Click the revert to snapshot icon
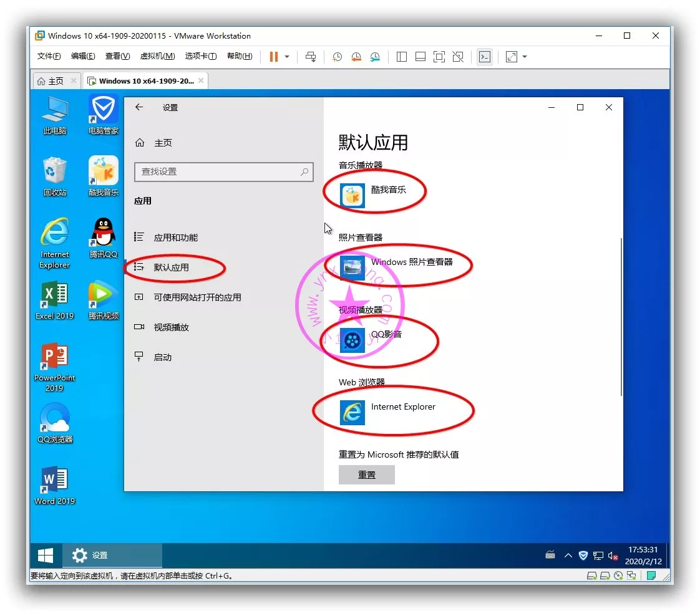This screenshot has height=611, width=700. (356, 57)
